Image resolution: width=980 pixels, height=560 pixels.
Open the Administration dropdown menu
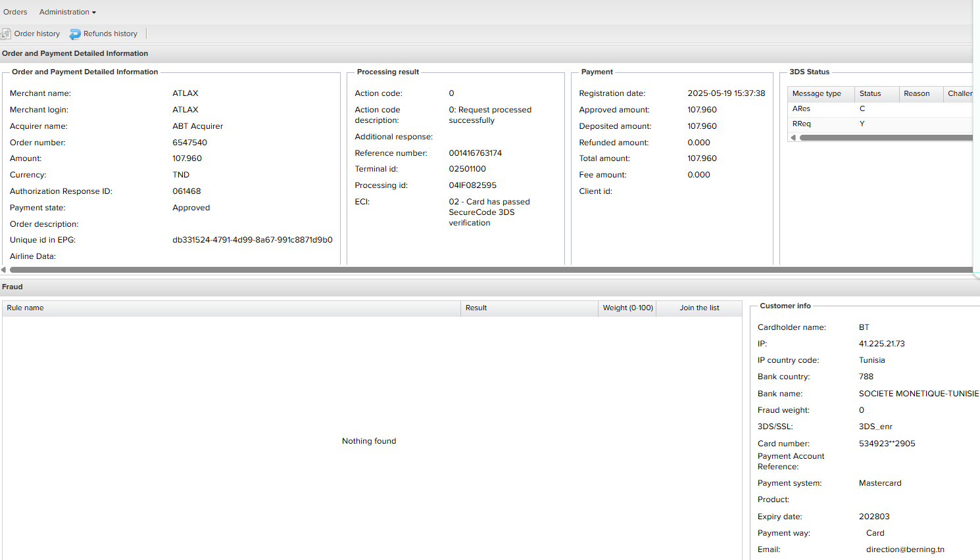pos(67,12)
